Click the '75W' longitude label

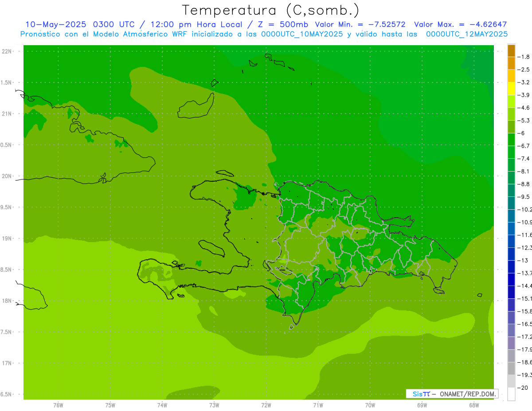point(110,405)
